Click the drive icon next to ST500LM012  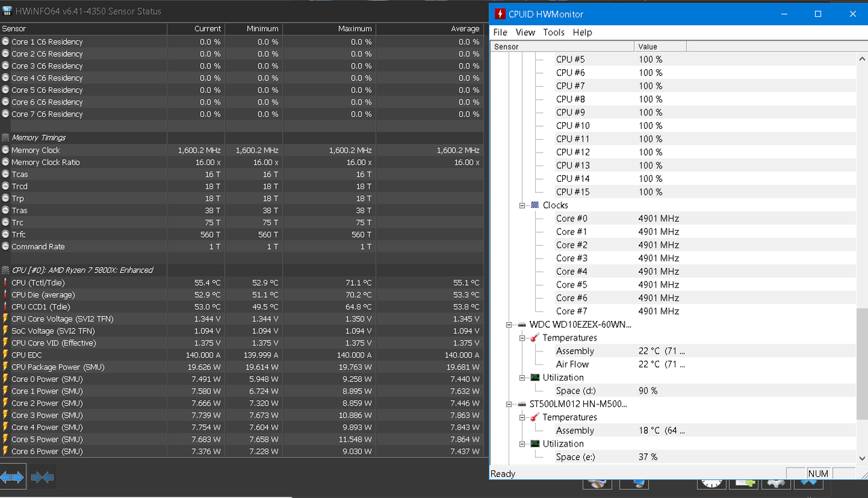[521, 404]
